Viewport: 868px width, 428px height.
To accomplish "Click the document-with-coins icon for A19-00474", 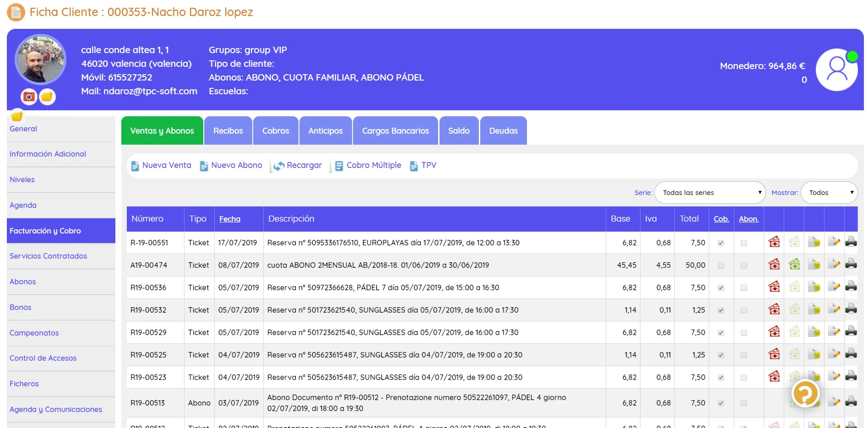I will point(814,264).
